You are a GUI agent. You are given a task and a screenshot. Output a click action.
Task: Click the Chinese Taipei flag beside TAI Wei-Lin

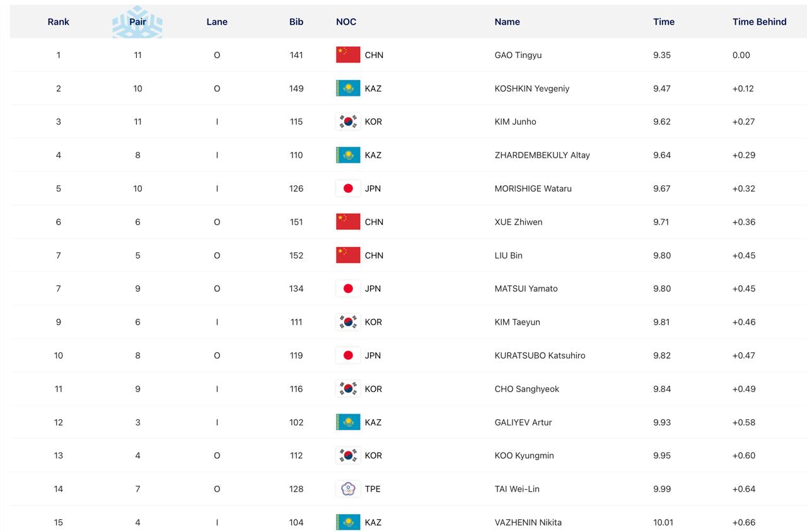point(347,489)
